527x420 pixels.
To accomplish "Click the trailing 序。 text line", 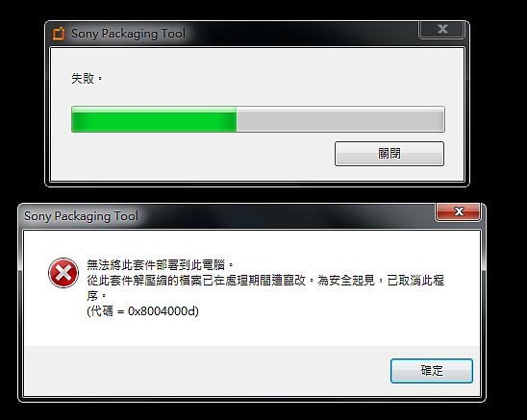I will pos(96,296).
